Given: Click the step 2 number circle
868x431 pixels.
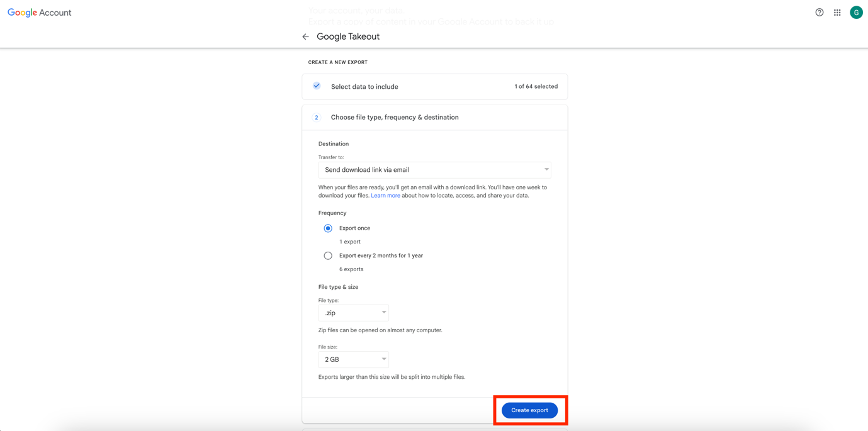Looking at the screenshot, I should point(317,118).
